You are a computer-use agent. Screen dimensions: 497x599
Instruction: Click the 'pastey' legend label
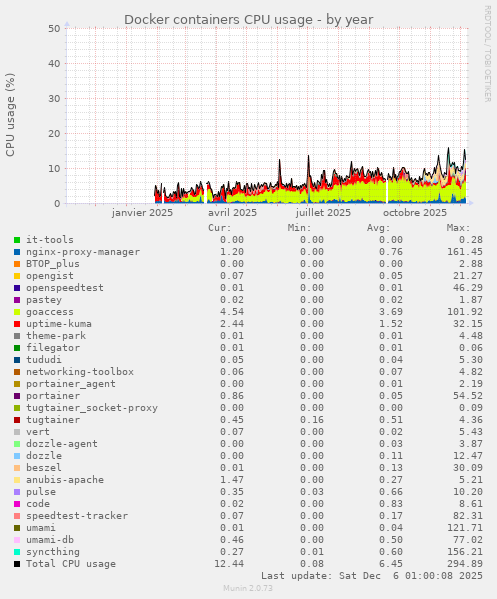(44, 300)
